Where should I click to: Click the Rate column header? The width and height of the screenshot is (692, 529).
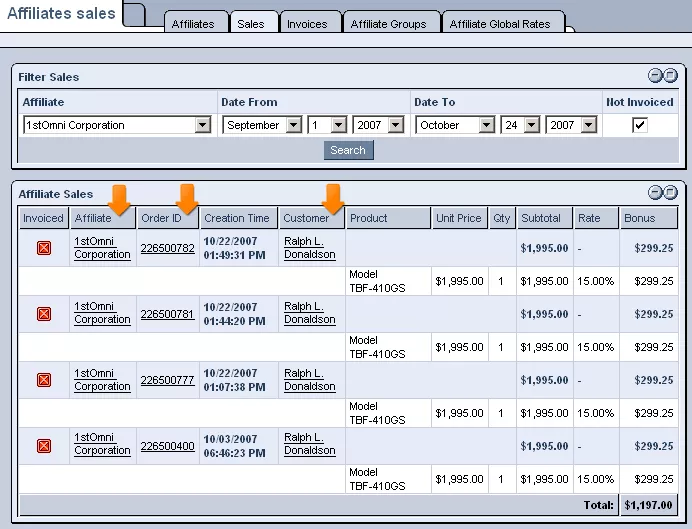tap(595, 218)
